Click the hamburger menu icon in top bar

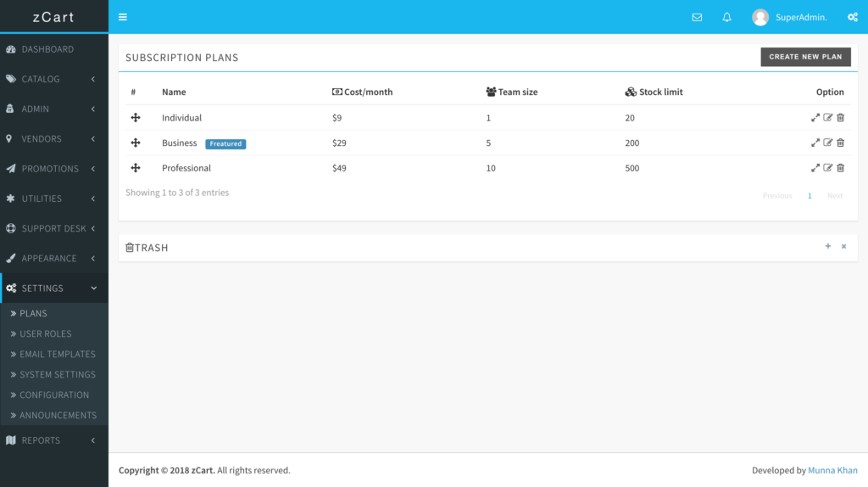pos(123,17)
